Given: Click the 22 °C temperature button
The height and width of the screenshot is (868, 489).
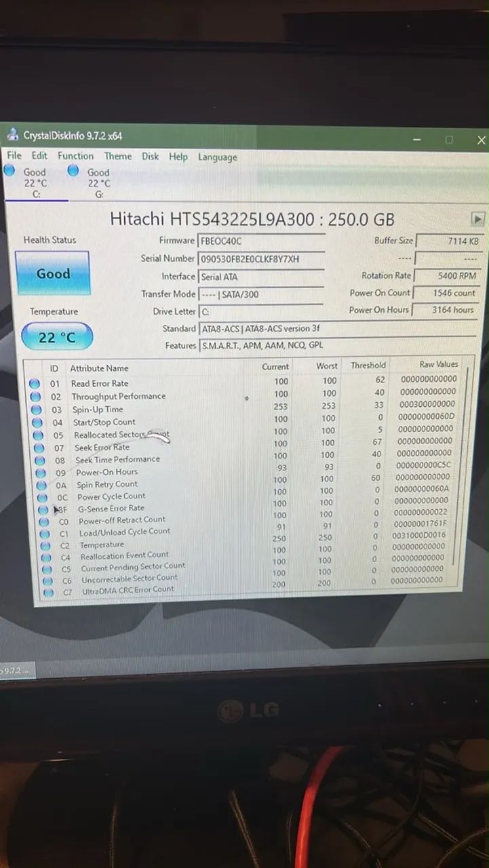Looking at the screenshot, I should tap(57, 337).
